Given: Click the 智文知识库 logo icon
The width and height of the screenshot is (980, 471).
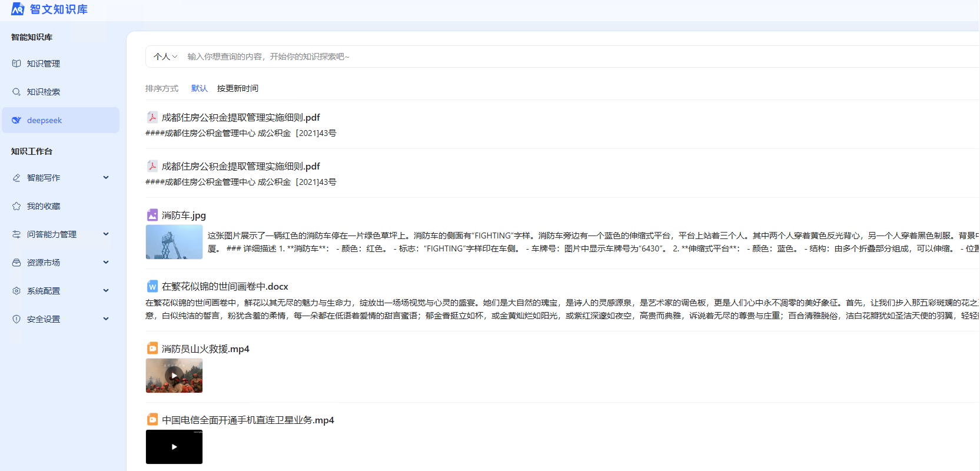Looking at the screenshot, I should coord(18,9).
